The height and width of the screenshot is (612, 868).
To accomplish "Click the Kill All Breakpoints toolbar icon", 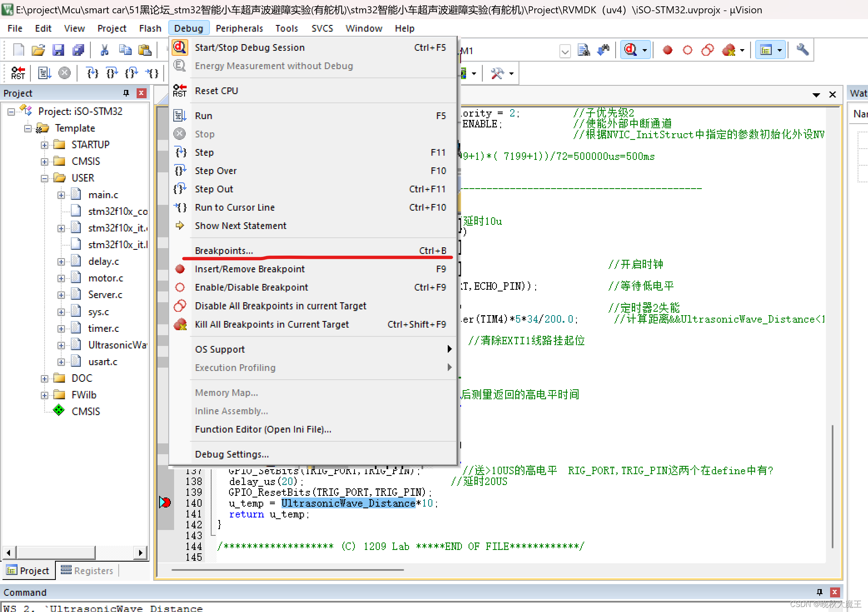I will pyautogui.click(x=729, y=50).
